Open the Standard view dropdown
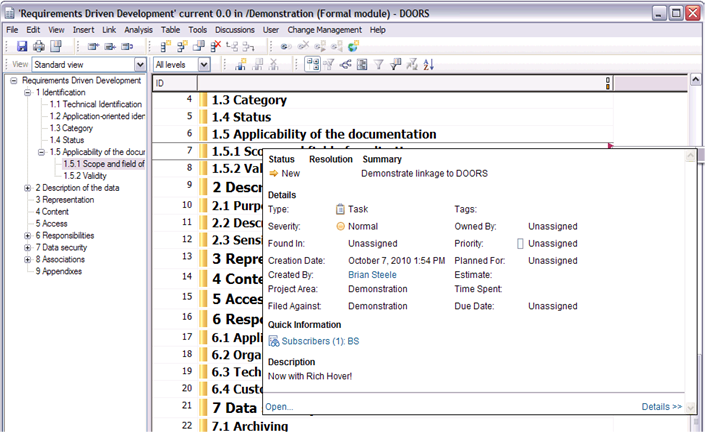The width and height of the screenshot is (705, 432). click(140, 65)
